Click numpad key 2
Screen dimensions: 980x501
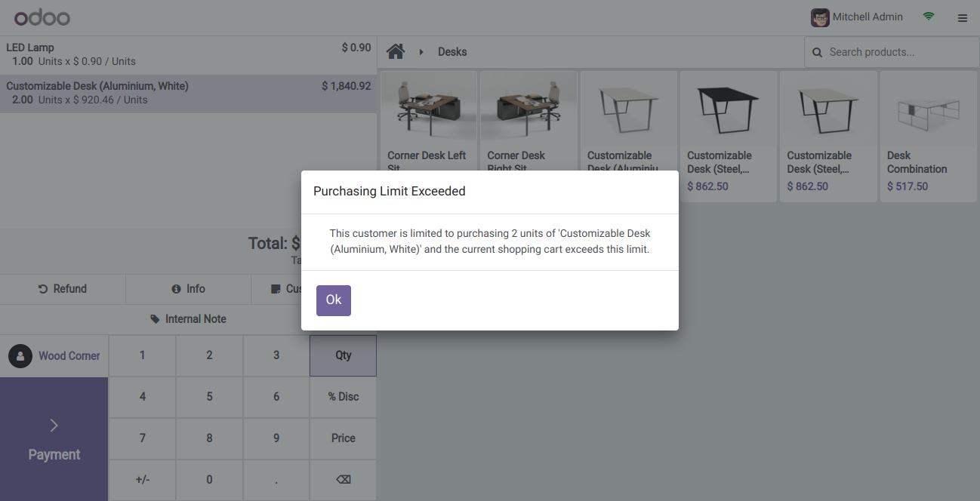209,355
